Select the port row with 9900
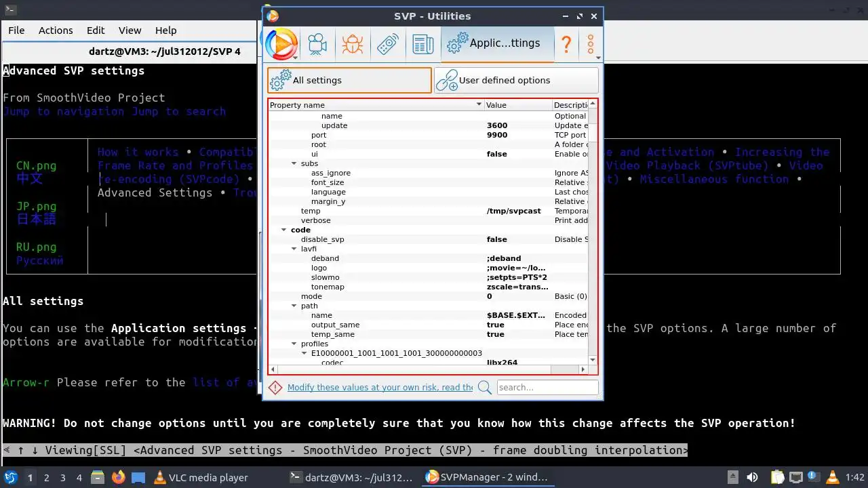This screenshot has height=488, width=868. 428,135
